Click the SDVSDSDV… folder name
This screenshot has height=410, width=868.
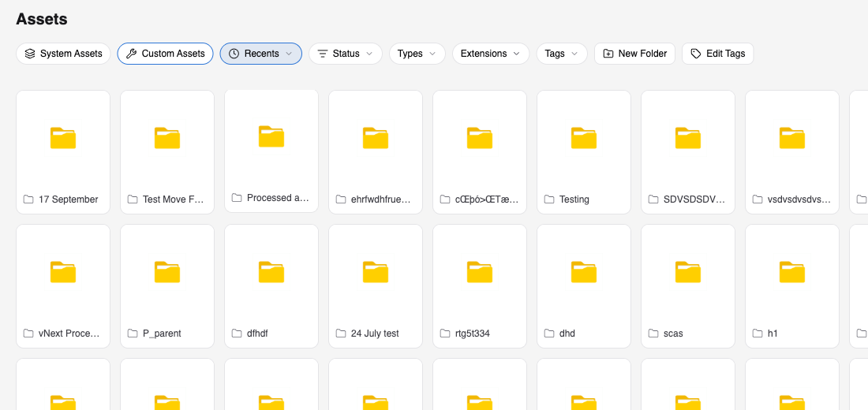pyautogui.click(x=694, y=199)
